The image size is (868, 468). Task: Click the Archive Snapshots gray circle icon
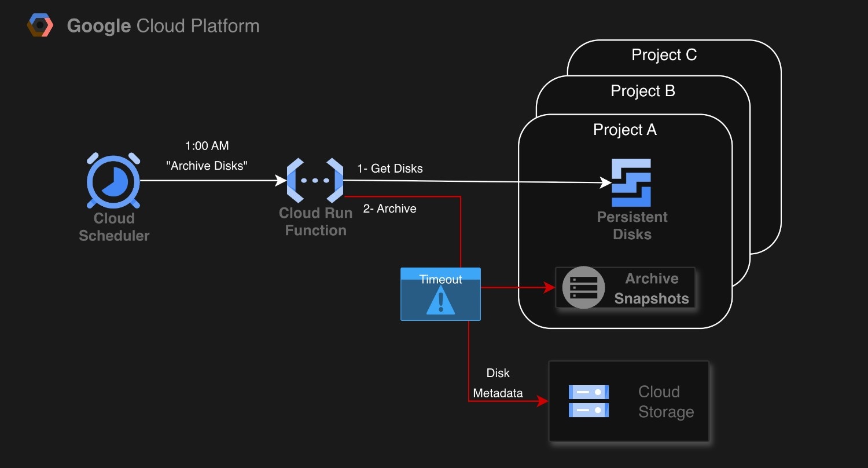[583, 288]
